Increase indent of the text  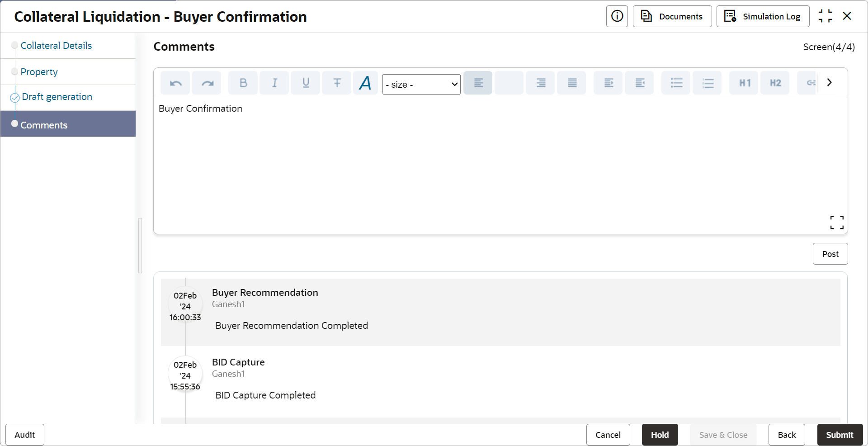pyautogui.click(x=609, y=83)
